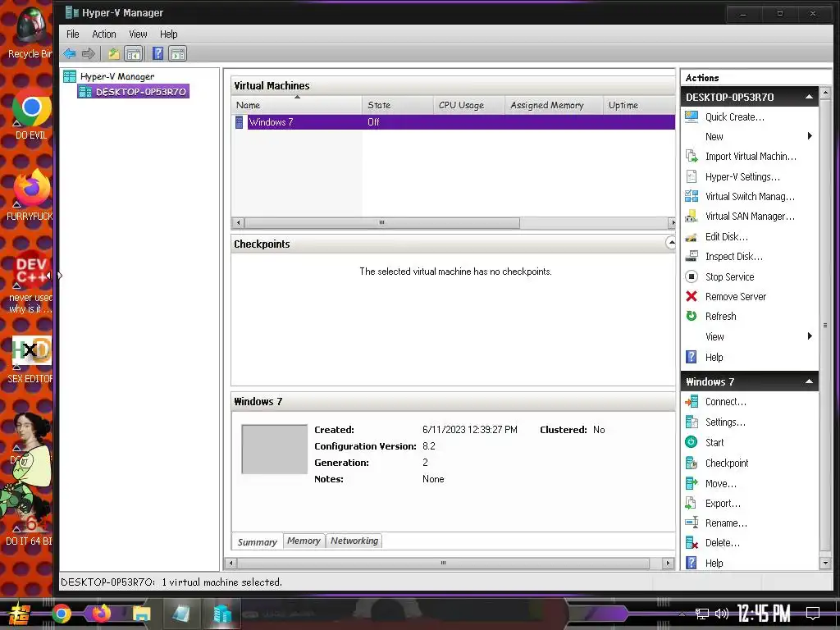Open the File menu
The height and width of the screenshot is (630, 840).
click(73, 34)
